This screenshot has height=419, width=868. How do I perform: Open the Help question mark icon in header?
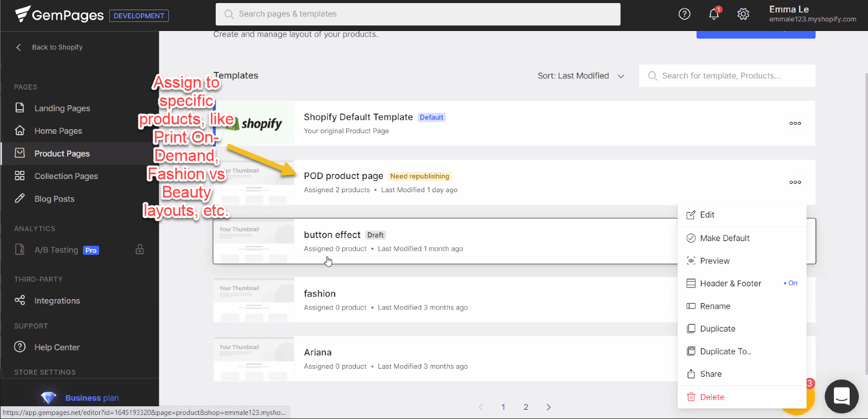tap(684, 14)
